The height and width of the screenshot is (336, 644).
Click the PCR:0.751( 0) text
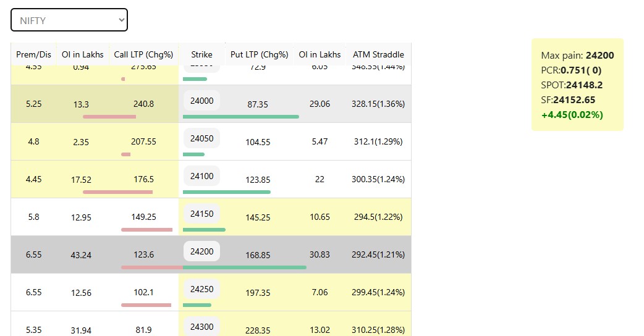(571, 70)
